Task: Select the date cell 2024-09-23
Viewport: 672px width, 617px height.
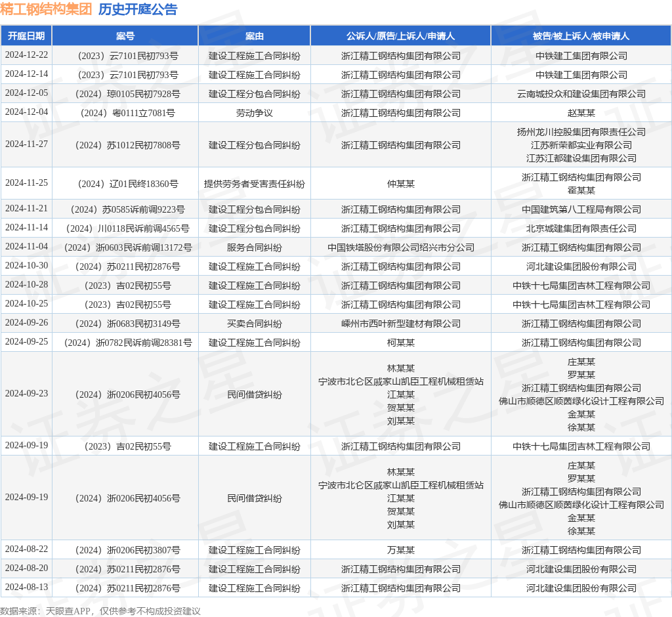Action: pos(26,394)
